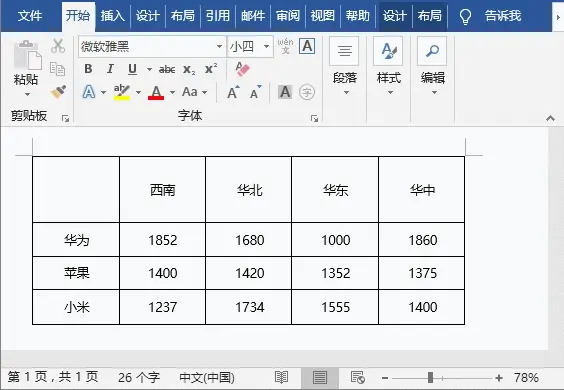Apply yellow text highlight

(122, 92)
